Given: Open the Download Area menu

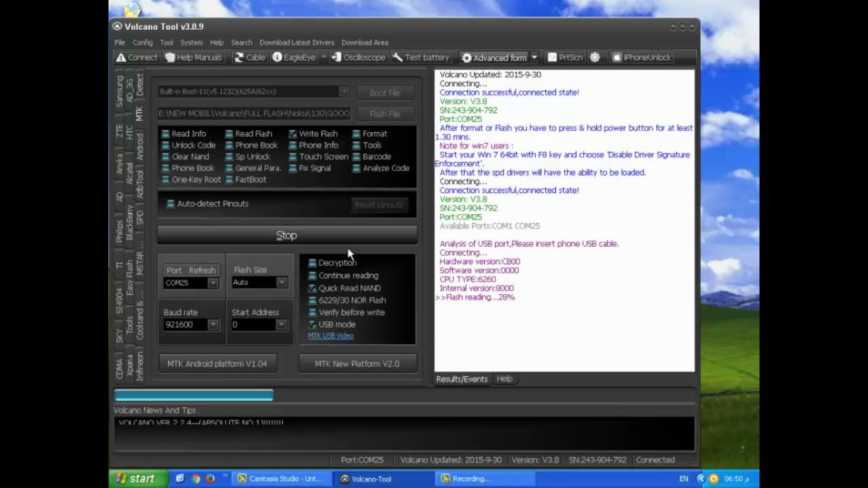Looking at the screenshot, I should point(365,42).
